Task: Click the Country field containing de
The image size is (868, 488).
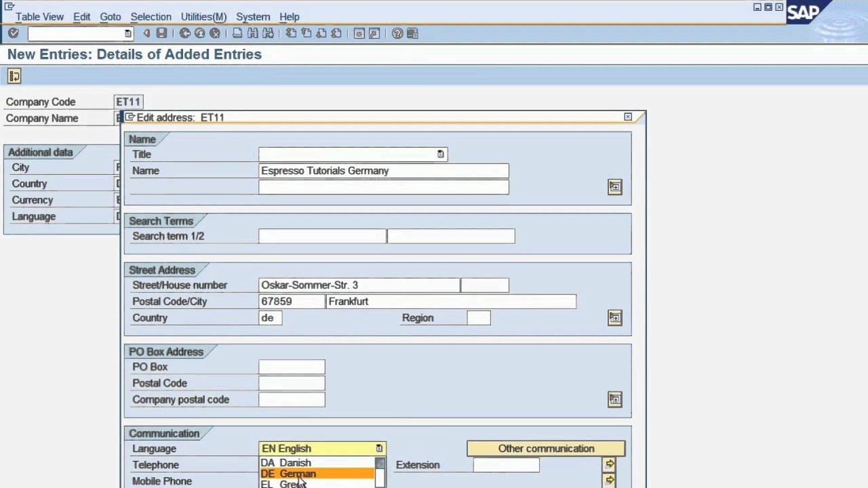Action: point(270,318)
